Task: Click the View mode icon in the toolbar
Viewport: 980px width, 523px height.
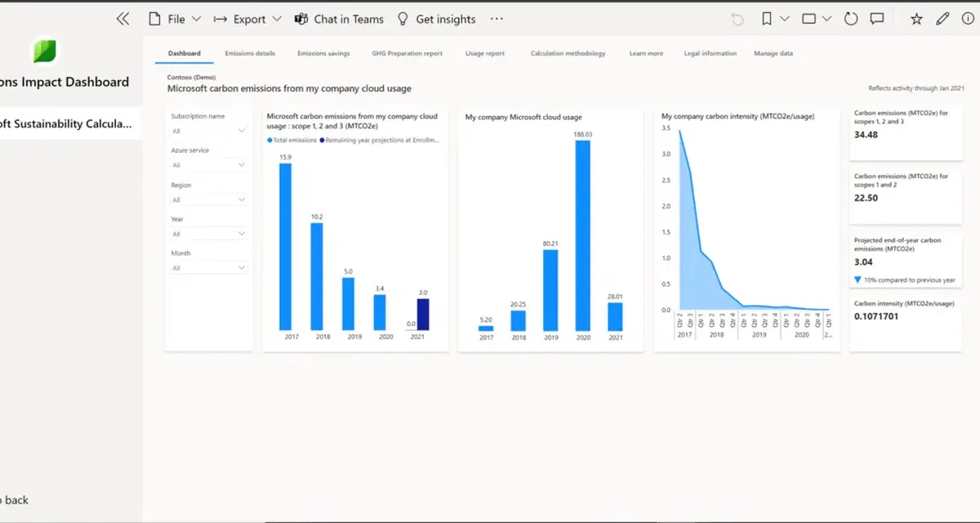Action: 808,18
